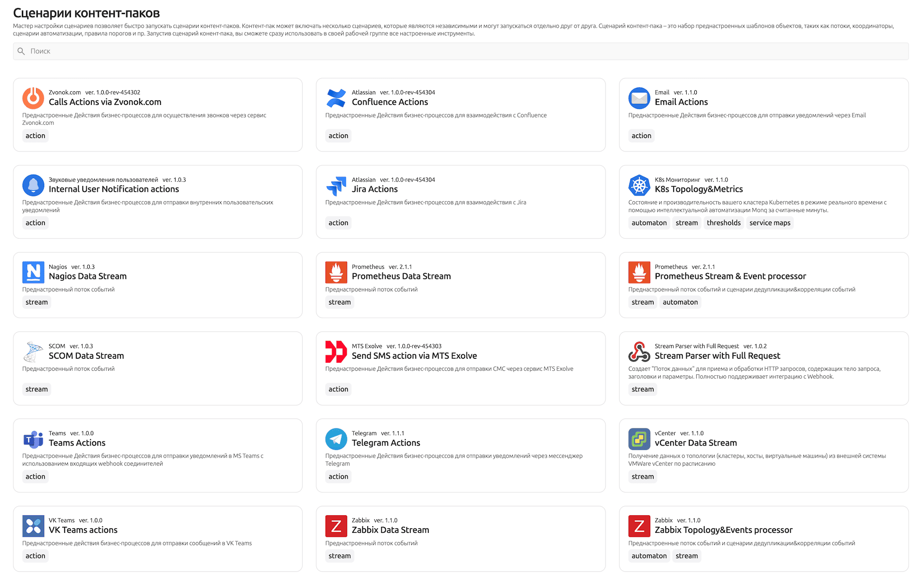Image resolution: width=924 pixels, height=586 pixels.
Task: Click the Jira logo icon
Action: pyautogui.click(x=336, y=185)
